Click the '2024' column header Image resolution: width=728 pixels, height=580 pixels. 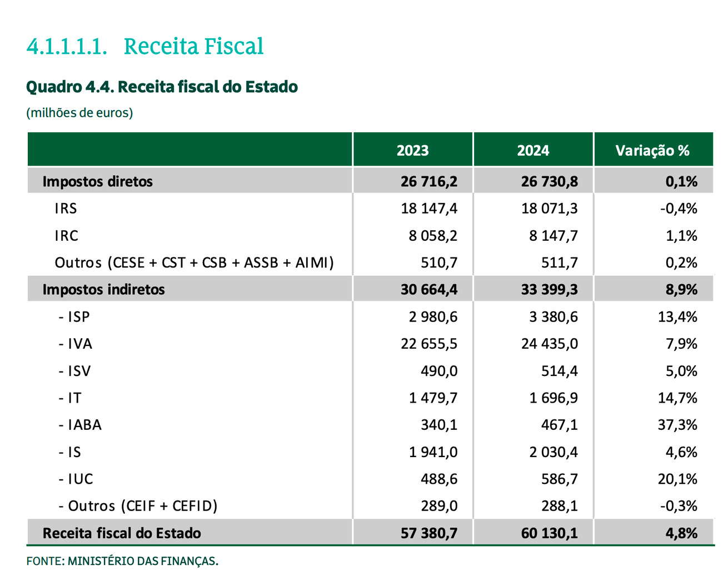(533, 151)
